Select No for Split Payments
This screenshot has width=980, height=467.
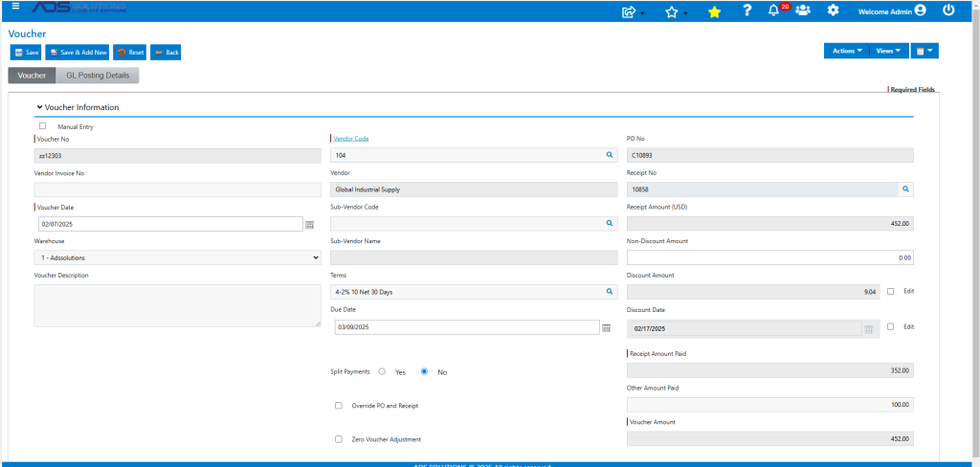click(x=424, y=371)
